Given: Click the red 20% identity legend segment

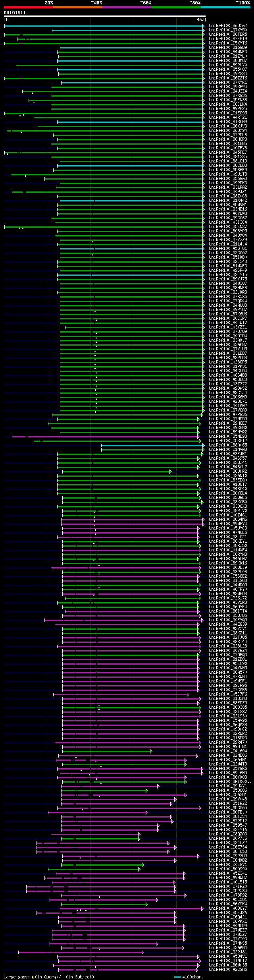Looking at the screenshot, I should pos(29,7).
